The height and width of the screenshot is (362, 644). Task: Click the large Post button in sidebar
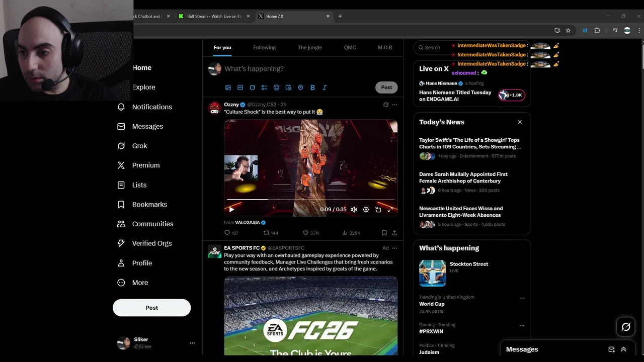click(x=151, y=308)
